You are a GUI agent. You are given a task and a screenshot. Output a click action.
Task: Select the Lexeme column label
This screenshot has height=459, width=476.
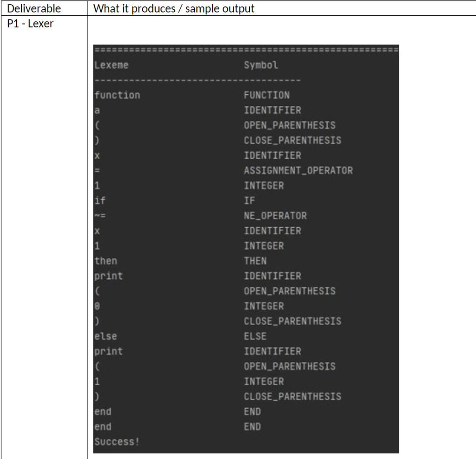click(x=111, y=65)
